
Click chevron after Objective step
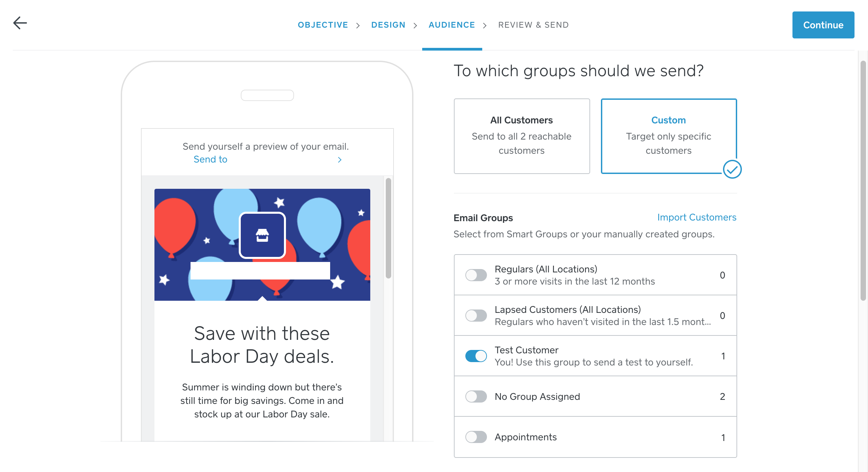click(x=358, y=26)
